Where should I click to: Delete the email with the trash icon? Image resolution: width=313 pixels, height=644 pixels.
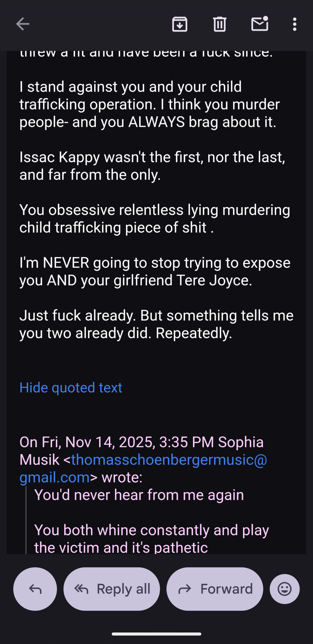tap(220, 24)
